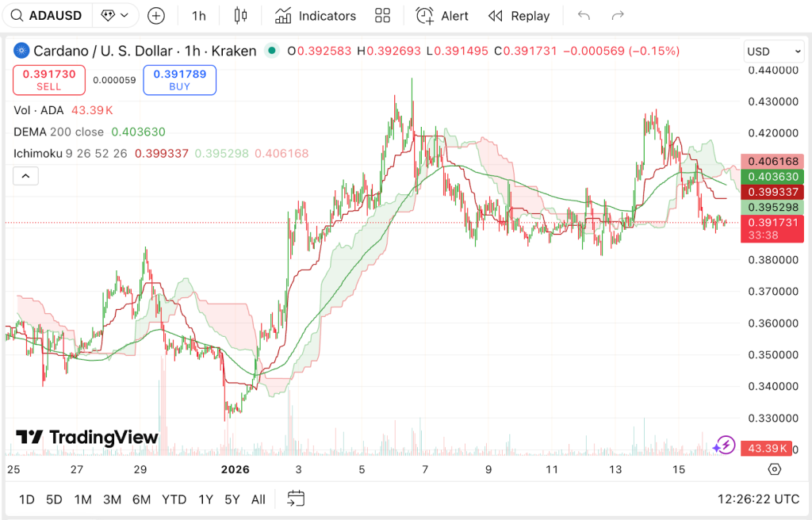Open the Indicators panel

pos(316,16)
